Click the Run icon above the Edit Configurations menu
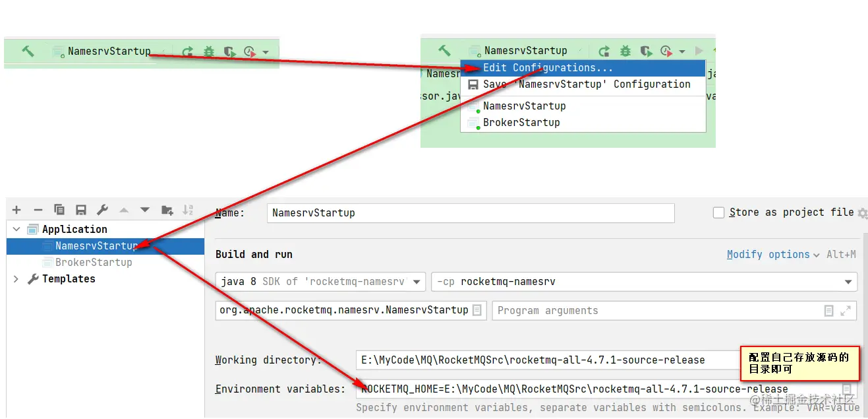Screen dimensions: 868x419 (x=604, y=51)
